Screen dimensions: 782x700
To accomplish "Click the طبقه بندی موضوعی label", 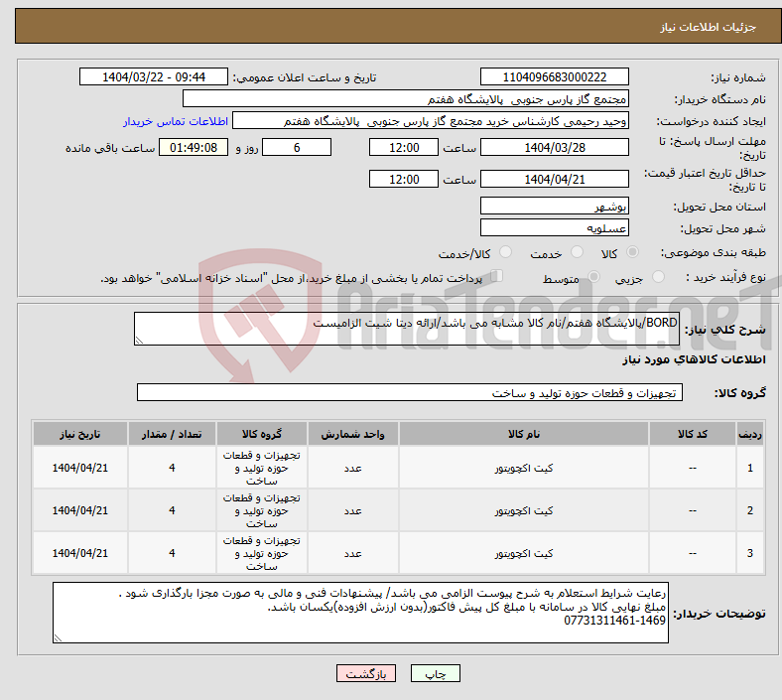I will pyautogui.click(x=714, y=252).
